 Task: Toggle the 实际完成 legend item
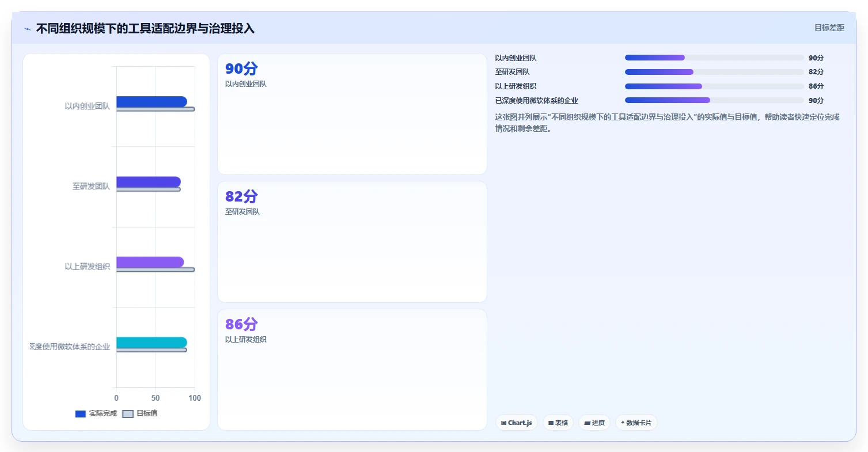coord(96,413)
